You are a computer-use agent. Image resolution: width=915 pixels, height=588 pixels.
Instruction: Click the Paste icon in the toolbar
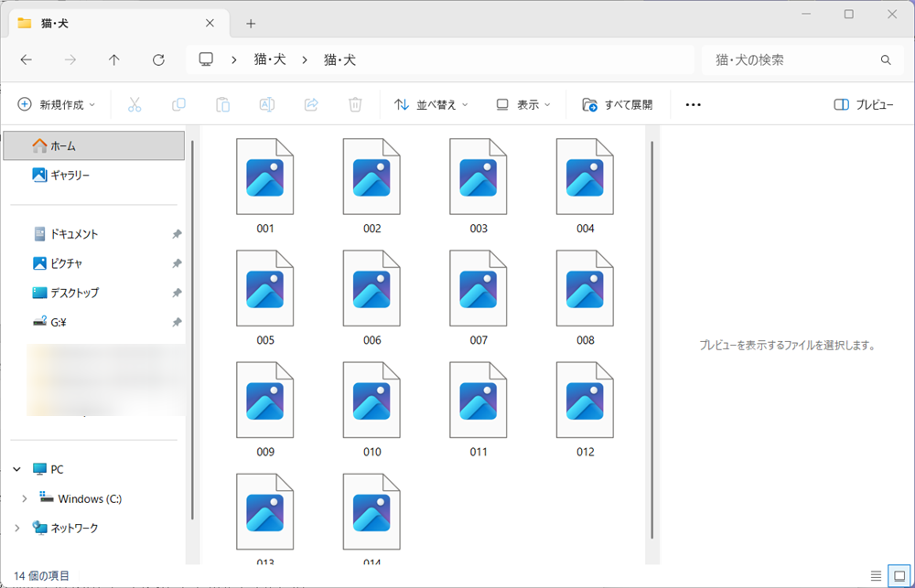coord(222,103)
